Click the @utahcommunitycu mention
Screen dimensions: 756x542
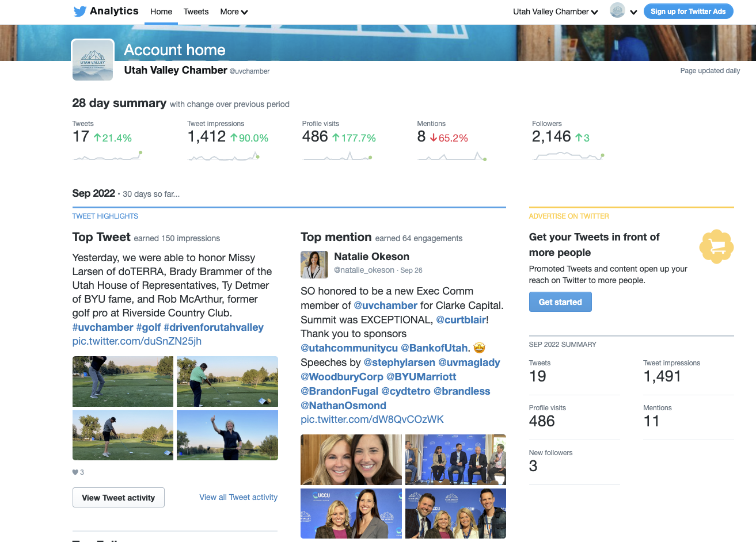click(x=349, y=348)
